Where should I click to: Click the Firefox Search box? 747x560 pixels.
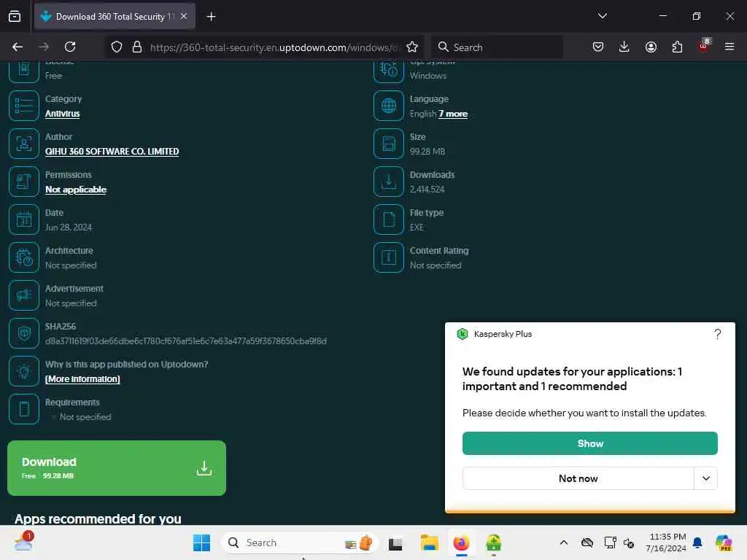point(497,47)
